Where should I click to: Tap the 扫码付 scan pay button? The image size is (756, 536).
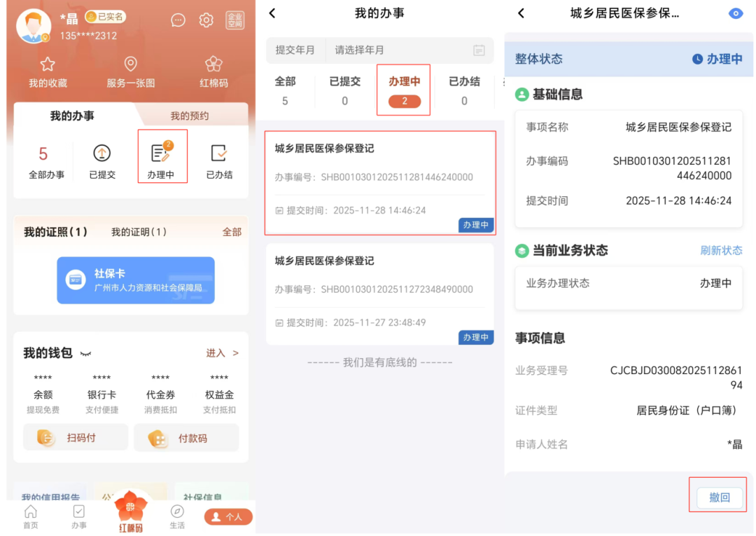click(x=76, y=438)
